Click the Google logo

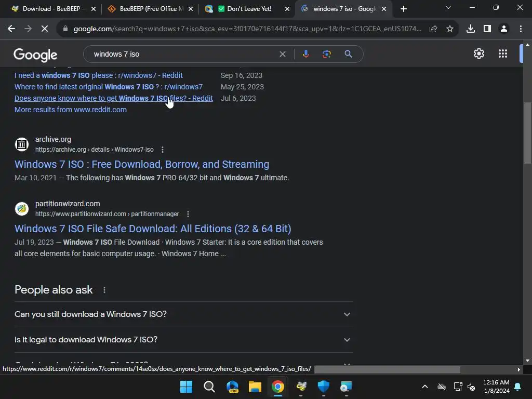tap(35, 55)
